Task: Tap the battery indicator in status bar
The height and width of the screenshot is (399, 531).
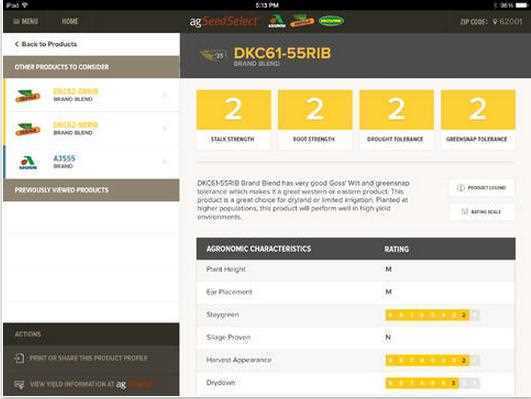Action: tap(521, 5)
